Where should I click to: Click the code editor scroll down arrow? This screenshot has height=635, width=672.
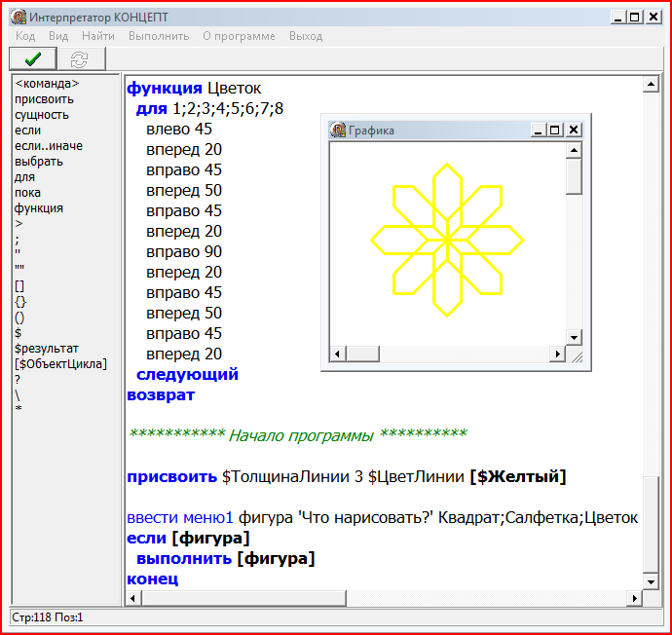pos(651,581)
